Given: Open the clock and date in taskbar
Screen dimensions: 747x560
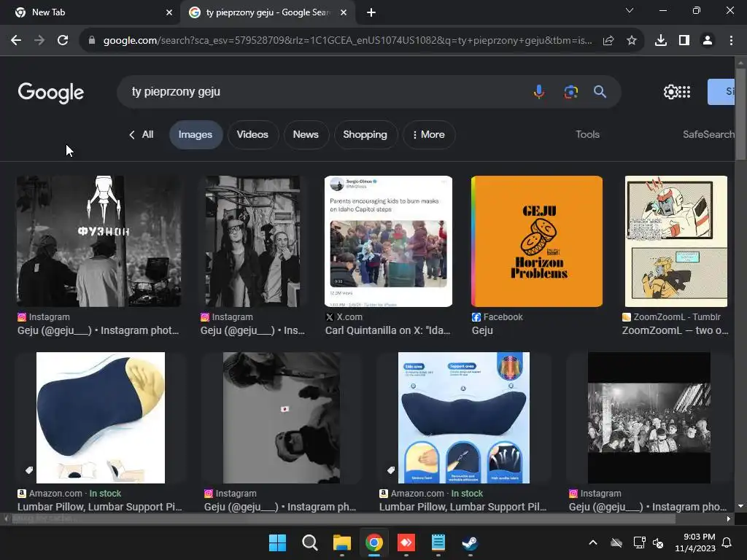Looking at the screenshot, I should pos(695,542).
